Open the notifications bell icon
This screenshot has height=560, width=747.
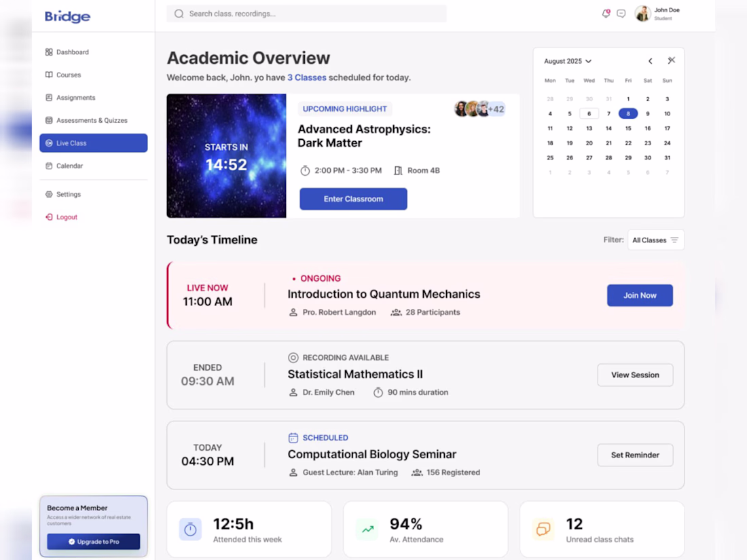coord(606,14)
